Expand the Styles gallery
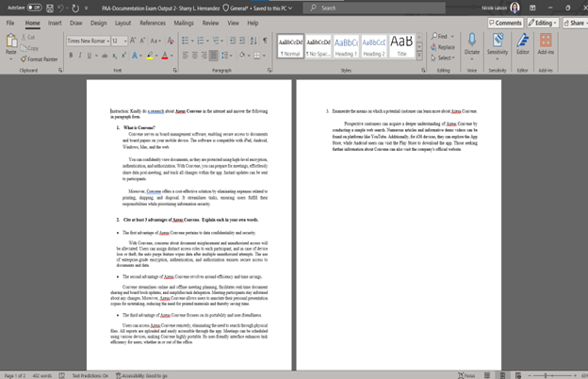588x379 pixels. coord(419,56)
